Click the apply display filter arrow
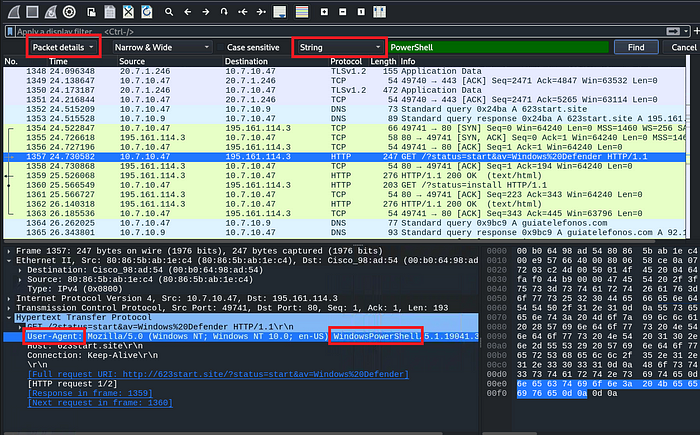Image resolution: width=700 pixels, height=435 pixels. [673, 31]
